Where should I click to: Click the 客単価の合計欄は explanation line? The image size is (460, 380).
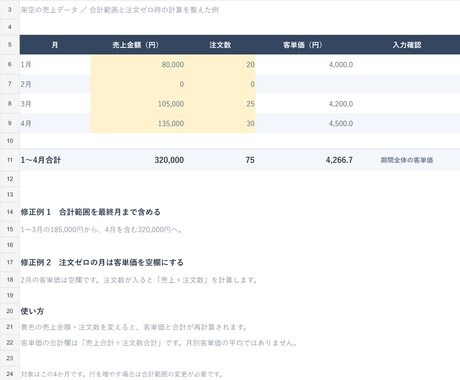159,343
